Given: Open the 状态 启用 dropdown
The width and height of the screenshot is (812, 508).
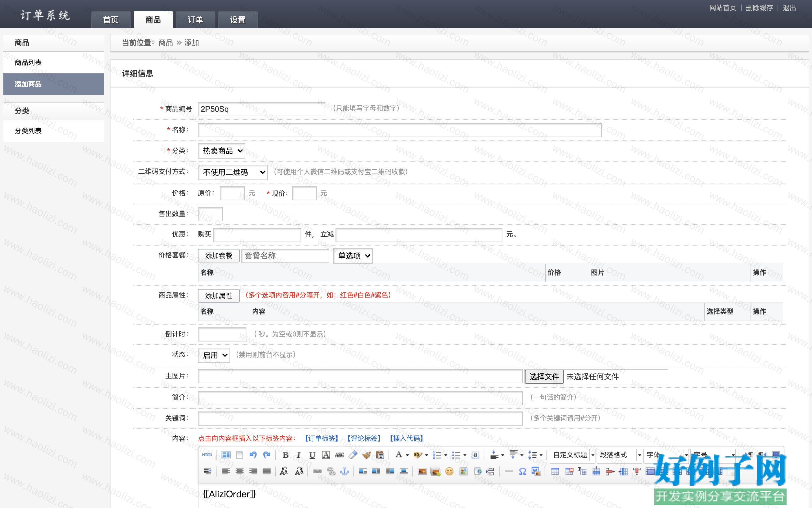Looking at the screenshot, I should [x=214, y=355].
